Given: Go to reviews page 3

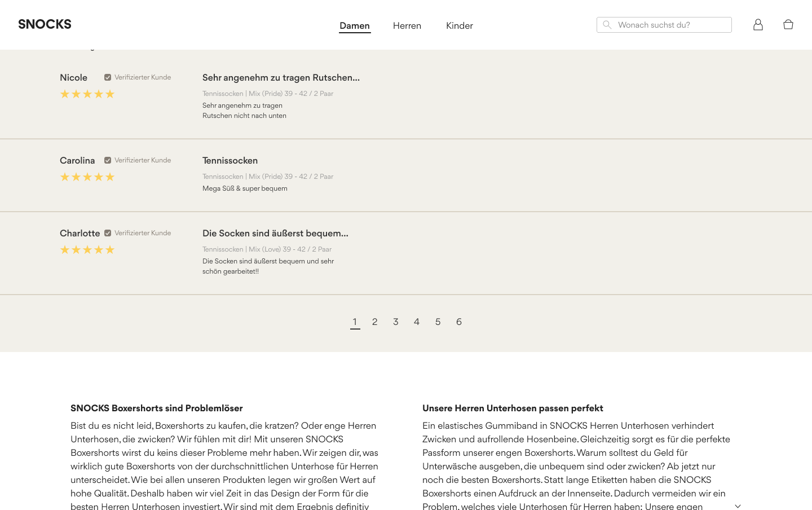Looking at the screenshot, I should [396, 322].
